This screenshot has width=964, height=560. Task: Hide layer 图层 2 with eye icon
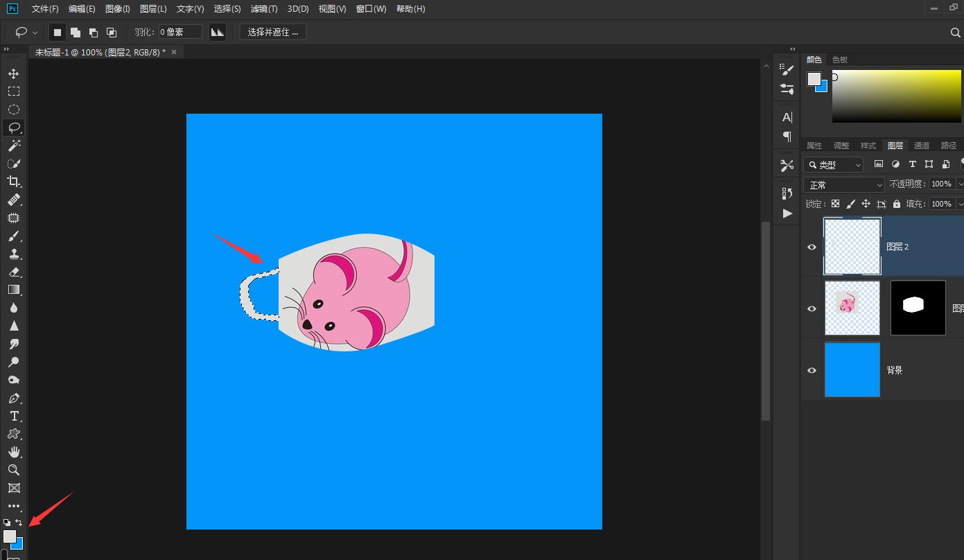click(812, 247)
